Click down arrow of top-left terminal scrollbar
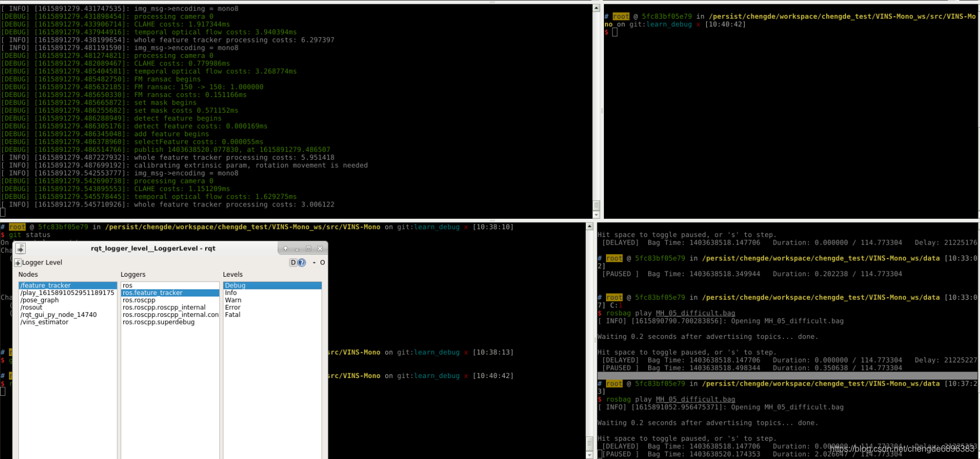980x459 pixels. point(596,214)
